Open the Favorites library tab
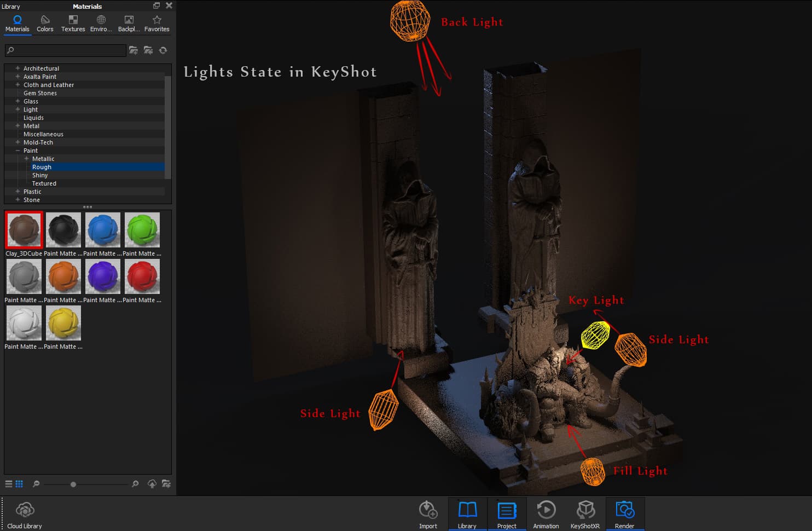Viewport: 812px width, 531px height. click(x=156, y=24)
